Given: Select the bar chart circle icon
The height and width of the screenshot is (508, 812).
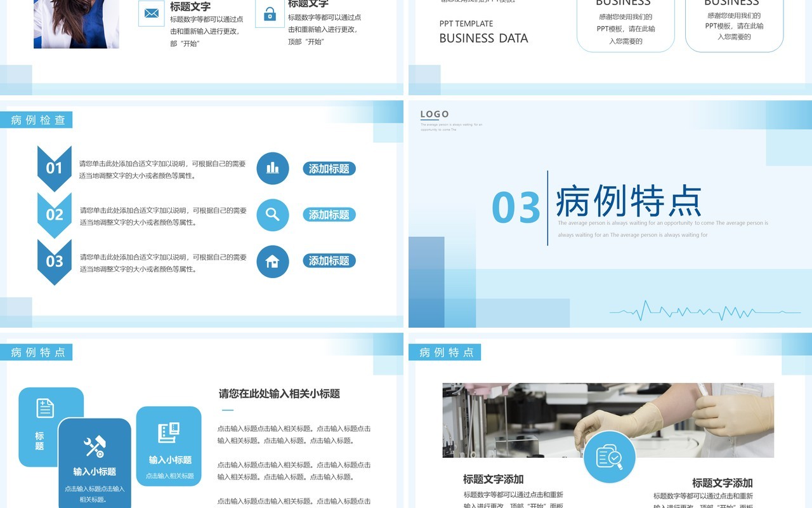Looking at the screenshot, I should click(273, 168).
